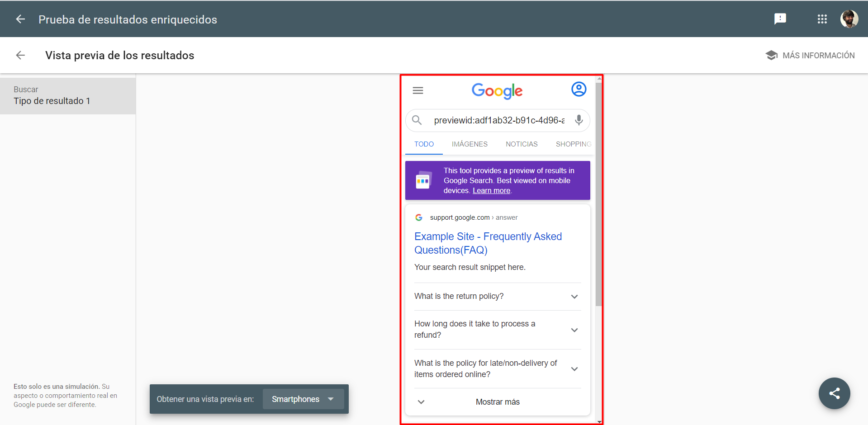Click the share floating button
Image resolution: width=868 pixels, height=425 pixels.
[x=834, y=393]
